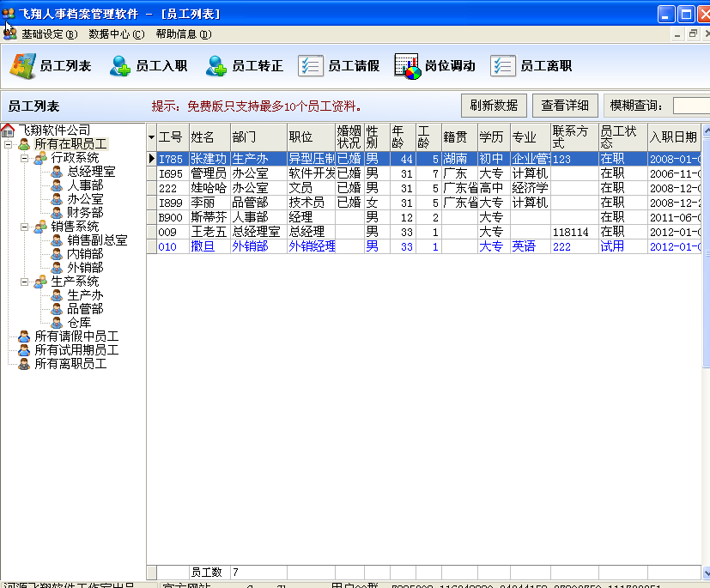
Task: Click the person icon beside 生产办
Action: (57, 295)
